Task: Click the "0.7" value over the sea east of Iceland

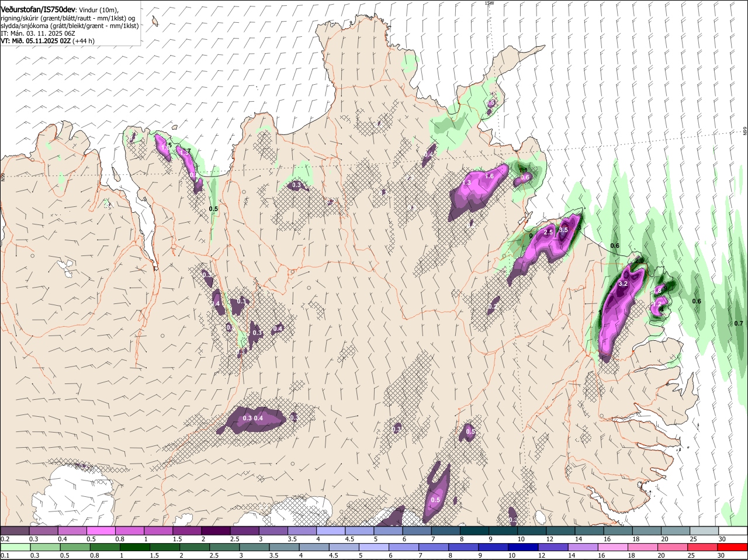Action: [739, 323]
